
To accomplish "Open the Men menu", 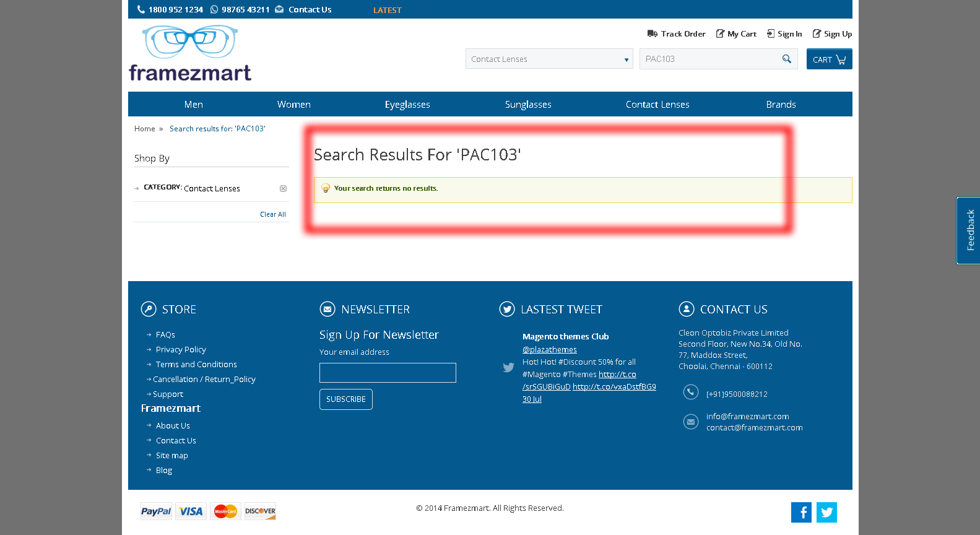I will click(x=194, y=104).
